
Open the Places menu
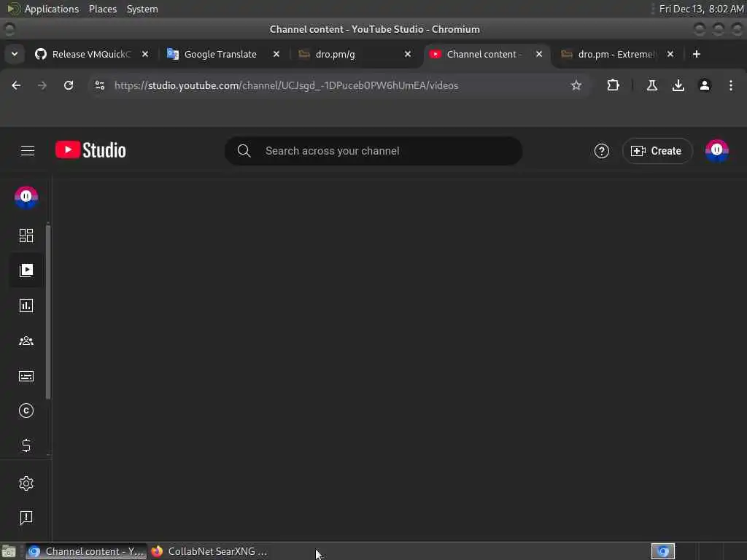pyautogui.click(x=103, y=9)
